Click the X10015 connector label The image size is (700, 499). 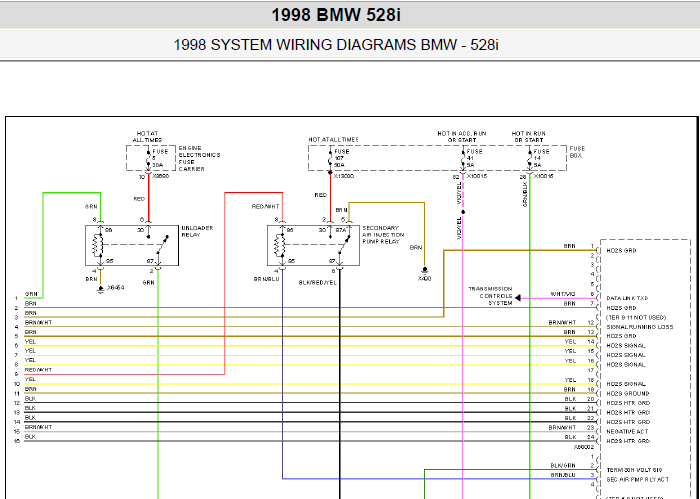[477, 176]
